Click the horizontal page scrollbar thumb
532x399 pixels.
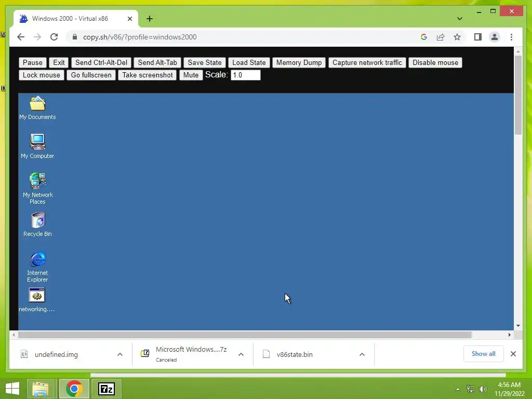point(245,335)
